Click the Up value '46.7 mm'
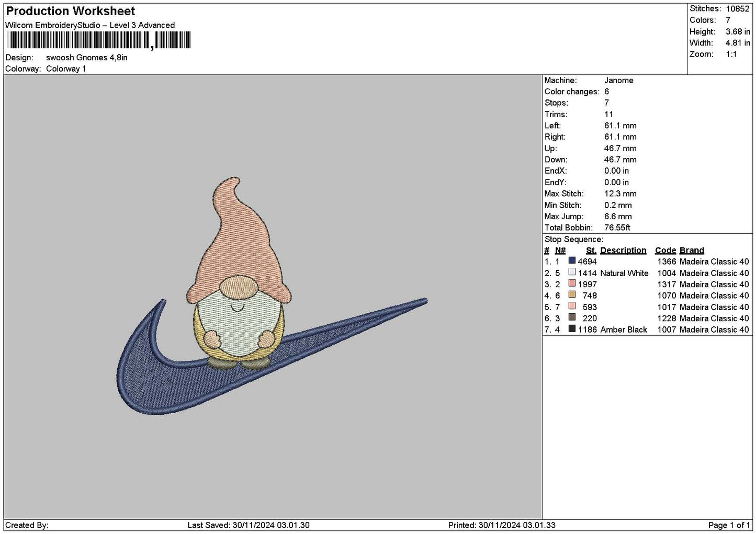756x534 pixels. click(x=620, y=149)
